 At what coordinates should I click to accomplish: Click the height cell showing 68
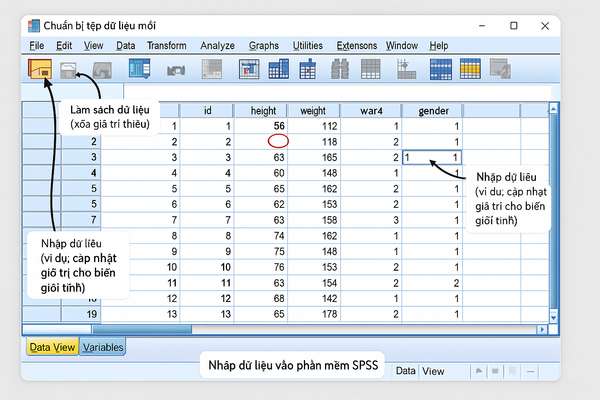[x=261, y=299]
